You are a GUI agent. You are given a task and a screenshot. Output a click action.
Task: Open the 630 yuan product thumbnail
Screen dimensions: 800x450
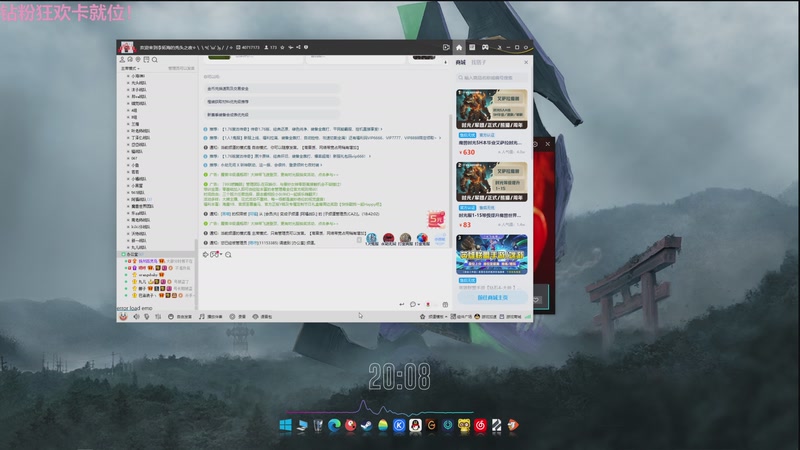pyautogui.click(x=492, y=109)
